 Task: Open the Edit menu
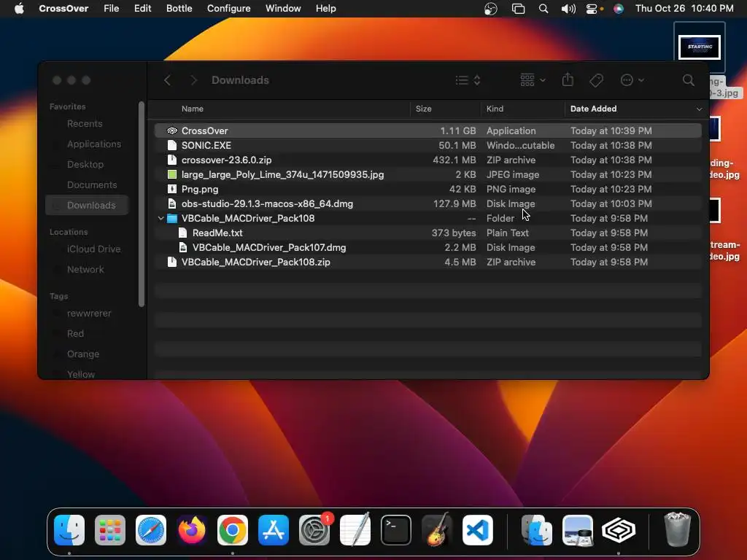[142, 9]
